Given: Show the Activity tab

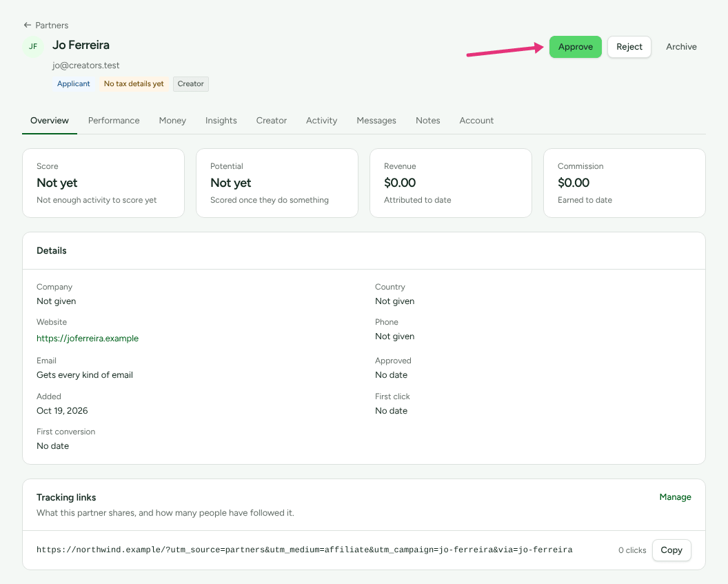Looking at the screenshot, I should pyautogui.click(x=321, y=121).
